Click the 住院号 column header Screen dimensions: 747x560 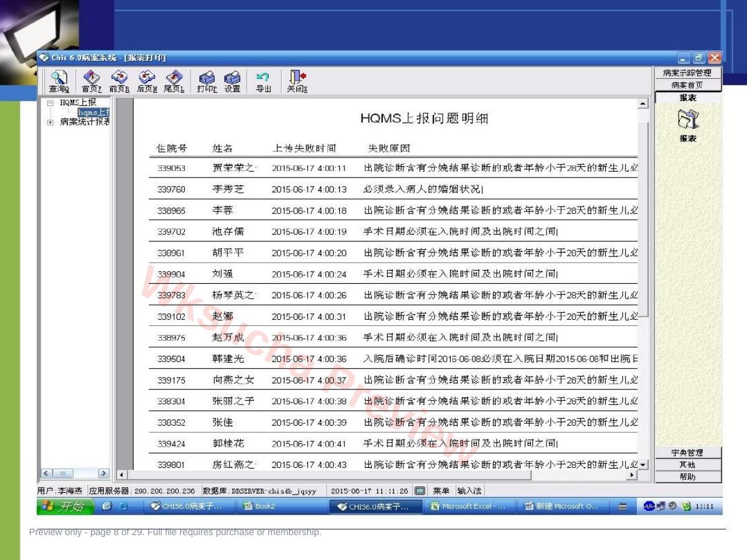coord(171,149)
